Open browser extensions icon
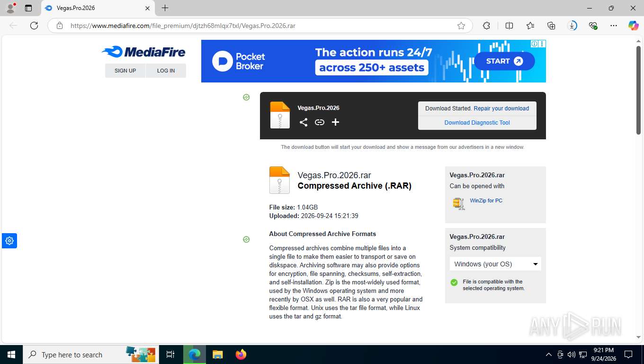644x364 pixels. [x=486, y=26]
